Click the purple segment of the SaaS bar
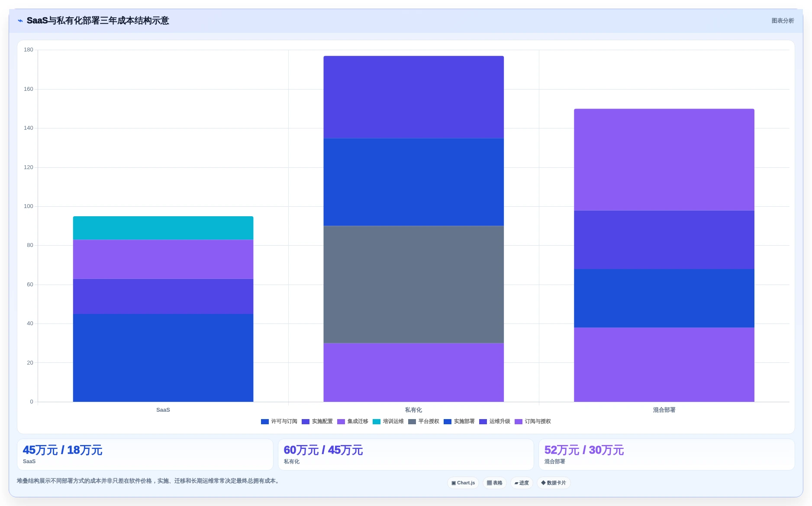 point(163,259)
